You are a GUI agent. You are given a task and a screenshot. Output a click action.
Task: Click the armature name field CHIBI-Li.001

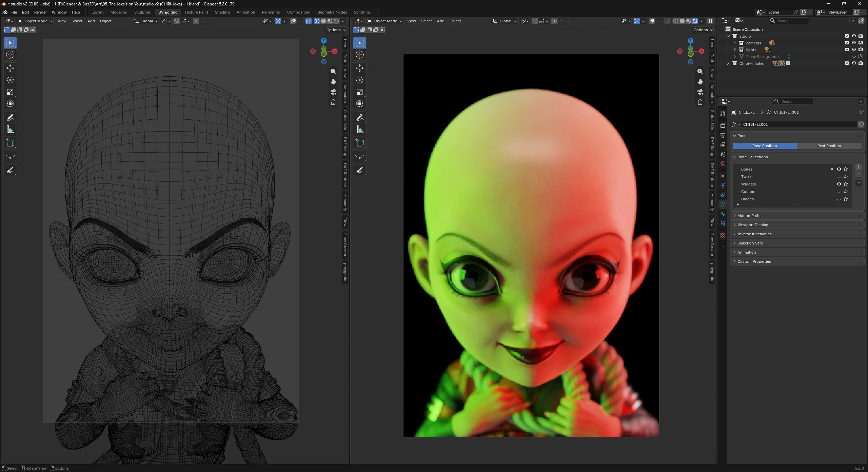799,124
